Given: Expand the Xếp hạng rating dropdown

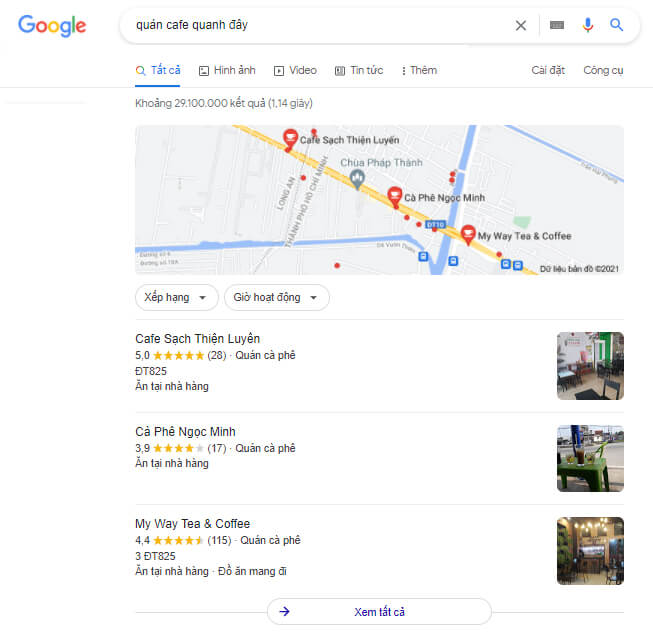Looking at the screenshot, I should click(x=177, y=297).
